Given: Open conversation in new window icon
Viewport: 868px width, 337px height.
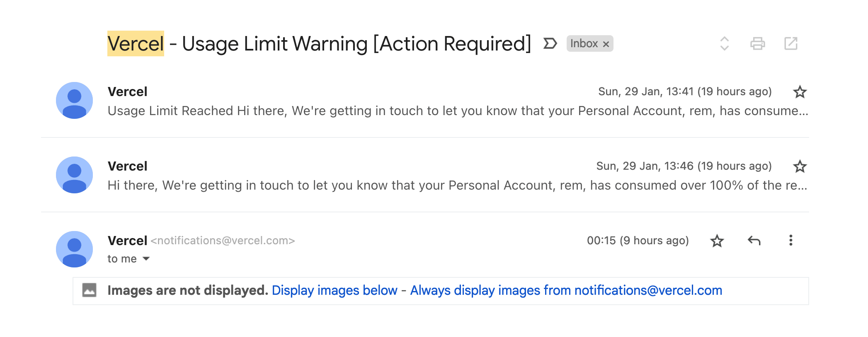Looking at the screenshot, I should [x=790, y=43].
